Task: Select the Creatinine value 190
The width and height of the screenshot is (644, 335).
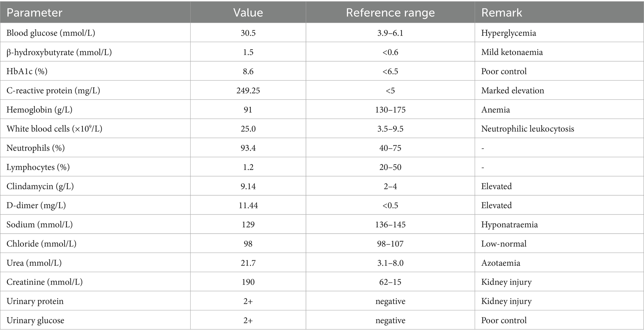Action: point(248,282)
